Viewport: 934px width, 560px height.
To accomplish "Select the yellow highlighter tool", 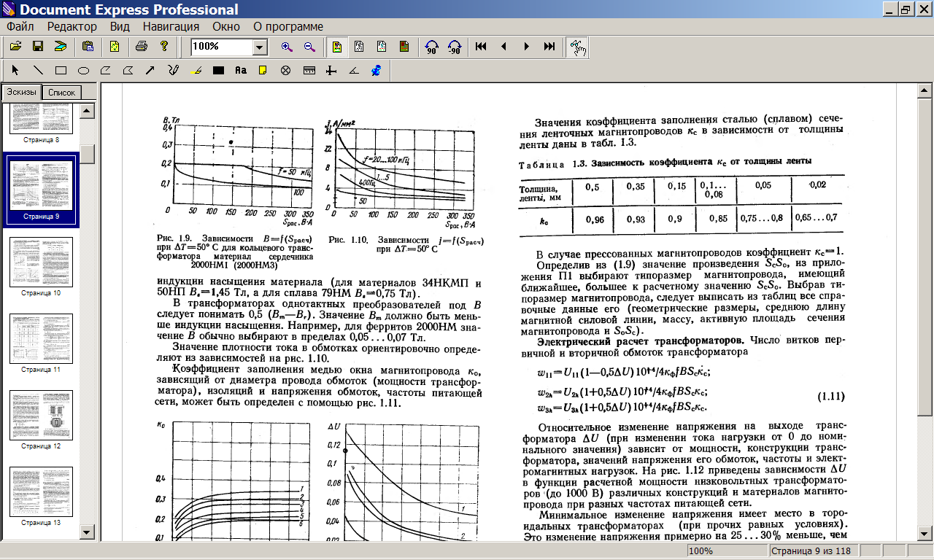I will [x=196, y=71].
